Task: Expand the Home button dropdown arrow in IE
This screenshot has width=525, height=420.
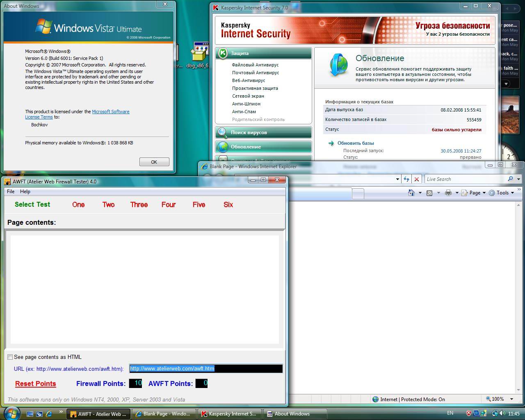Action: tap(420, 193)
